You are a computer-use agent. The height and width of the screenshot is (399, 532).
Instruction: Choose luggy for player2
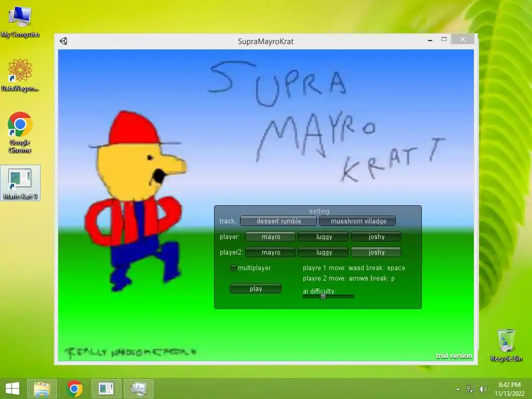[x=323, y=252]
